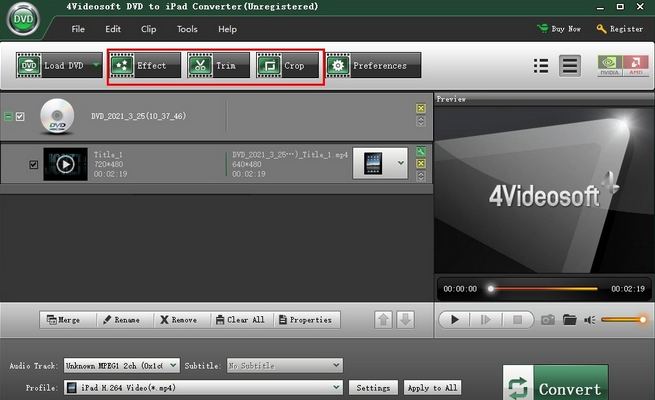
Task: Click the Clear All button
Action: pos(240,320)
